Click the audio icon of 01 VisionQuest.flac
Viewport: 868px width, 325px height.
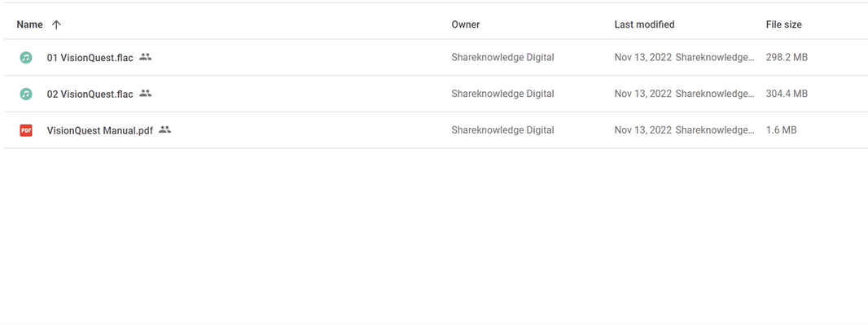point(26,57)
